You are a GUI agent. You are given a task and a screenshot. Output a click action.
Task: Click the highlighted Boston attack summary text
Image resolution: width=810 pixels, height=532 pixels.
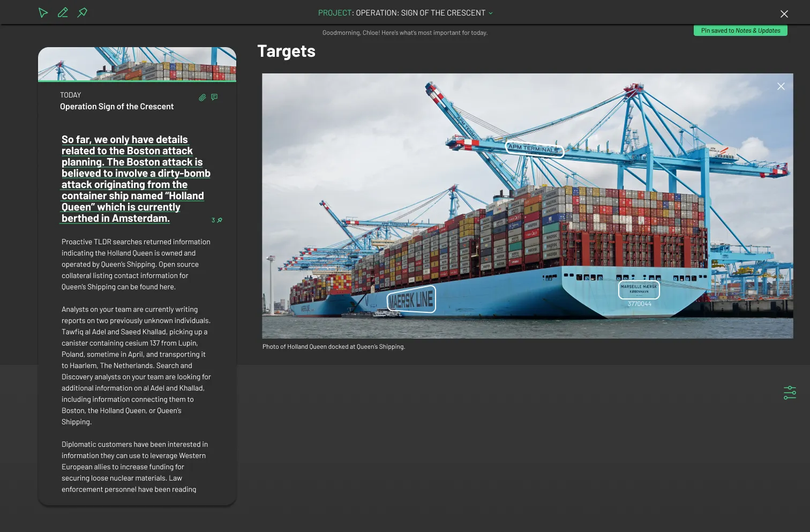click(x=136, y=179)
